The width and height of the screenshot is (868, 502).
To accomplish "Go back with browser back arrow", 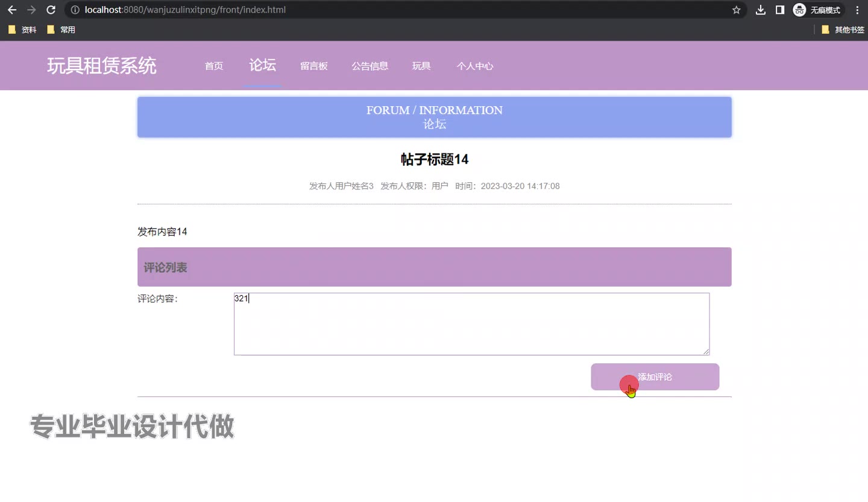I will tap(12, 10).
